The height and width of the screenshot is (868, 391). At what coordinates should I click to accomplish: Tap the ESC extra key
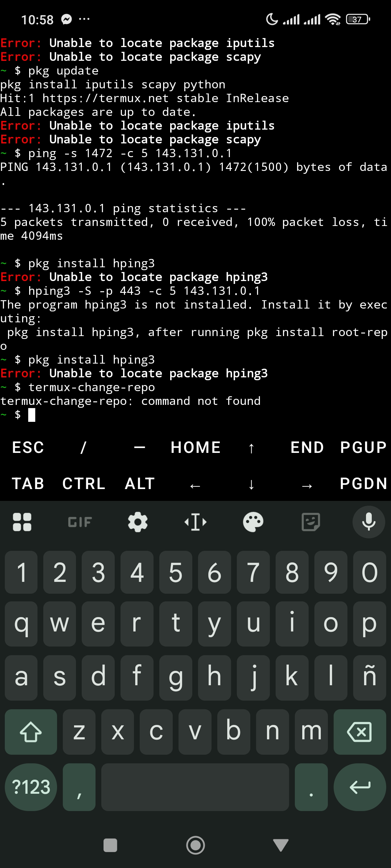pyautogui.click(x=28, y=447)
